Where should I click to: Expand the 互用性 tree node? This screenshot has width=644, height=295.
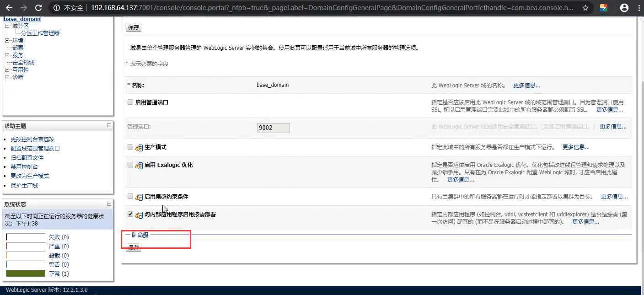pyautogui.click(x=7, y=70)
